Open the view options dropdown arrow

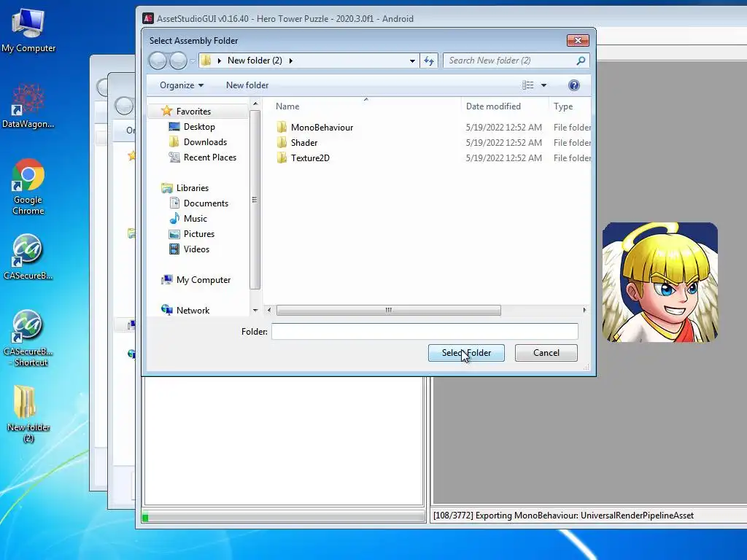click(x=543, y=85)
